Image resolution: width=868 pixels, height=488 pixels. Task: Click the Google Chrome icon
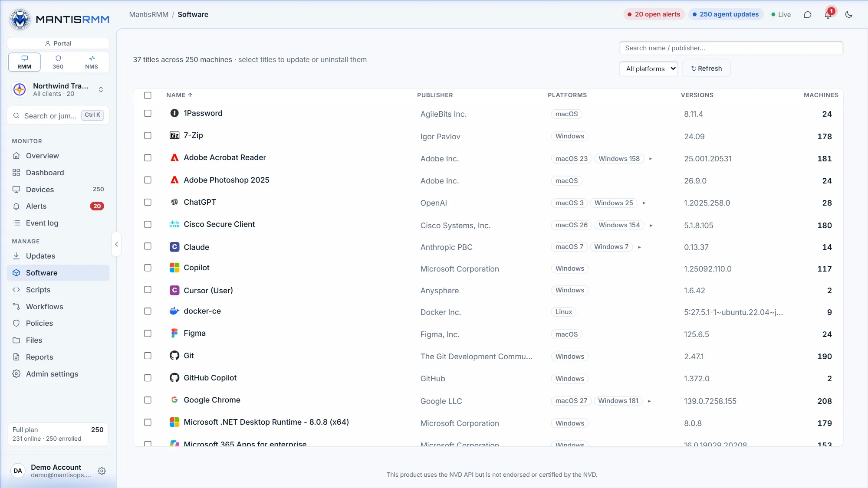pyautogui.click(x=174, y=400)
